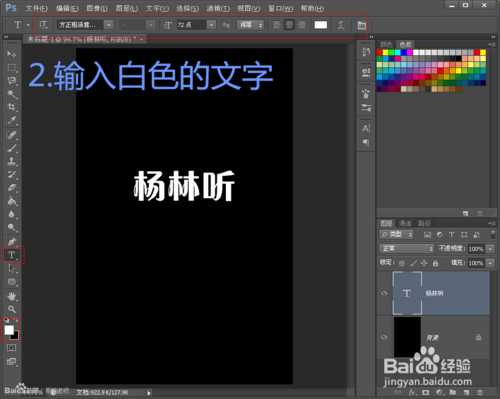Add a layer style via fx icon
The height and width of the screenshot is (399, 500).
pos(412,393)
